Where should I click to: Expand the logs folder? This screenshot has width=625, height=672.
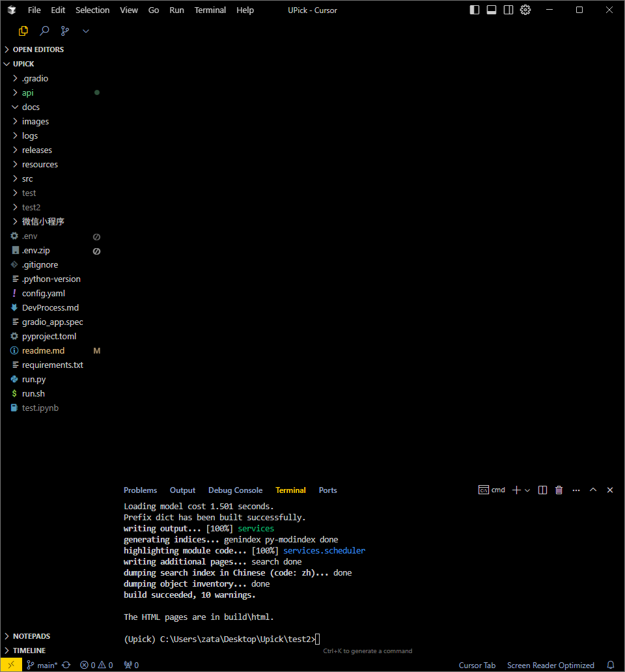coord(52,135)
